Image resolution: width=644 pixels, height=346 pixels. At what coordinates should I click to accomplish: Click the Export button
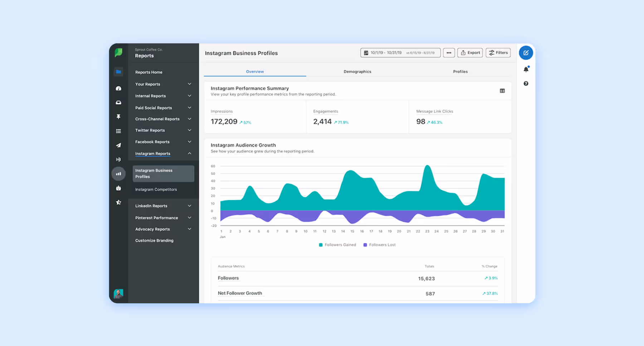tap(470, 53)
